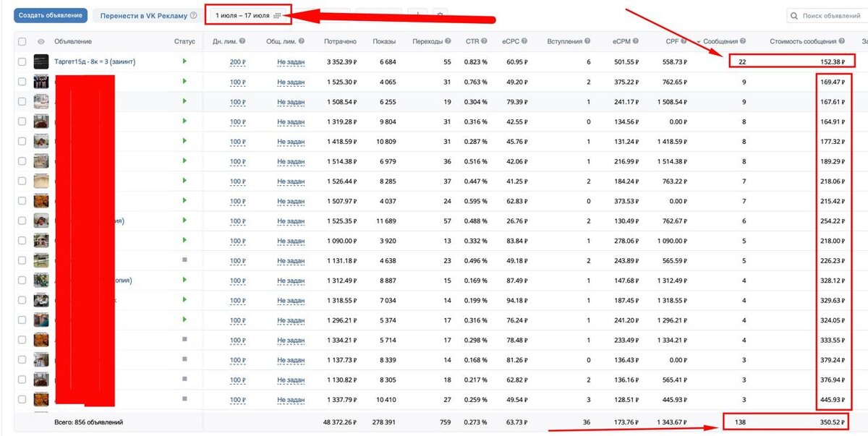This screenshot has width=868, height=436.
Task: Select checkbox of the ad spending 1 514.38 ₽
Action: click(23, 161)
